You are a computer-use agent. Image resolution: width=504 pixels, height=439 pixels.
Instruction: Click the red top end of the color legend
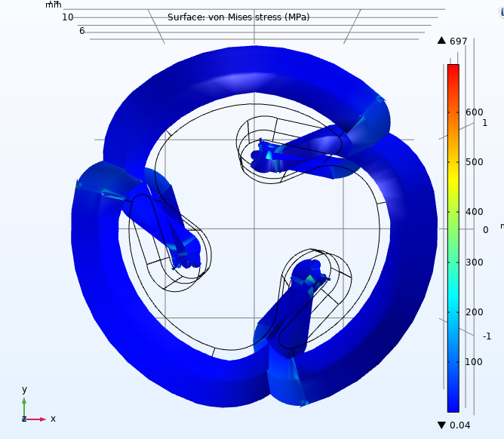tap(453, 69)
